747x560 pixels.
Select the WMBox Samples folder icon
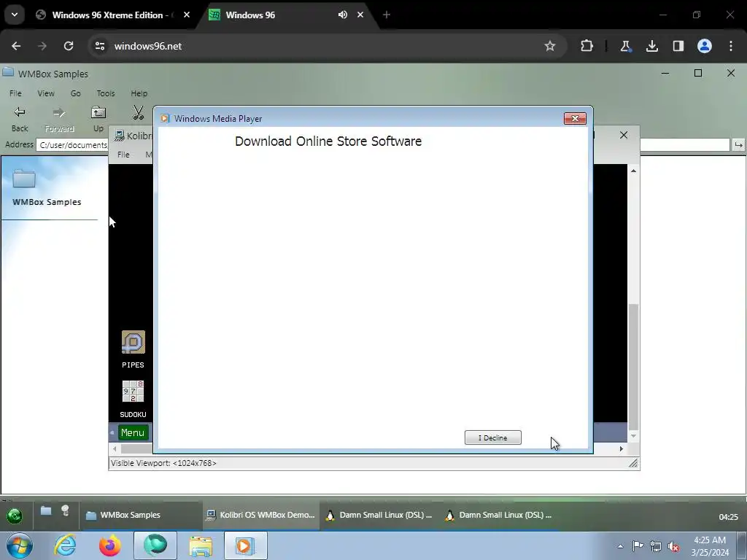(24, 179)
